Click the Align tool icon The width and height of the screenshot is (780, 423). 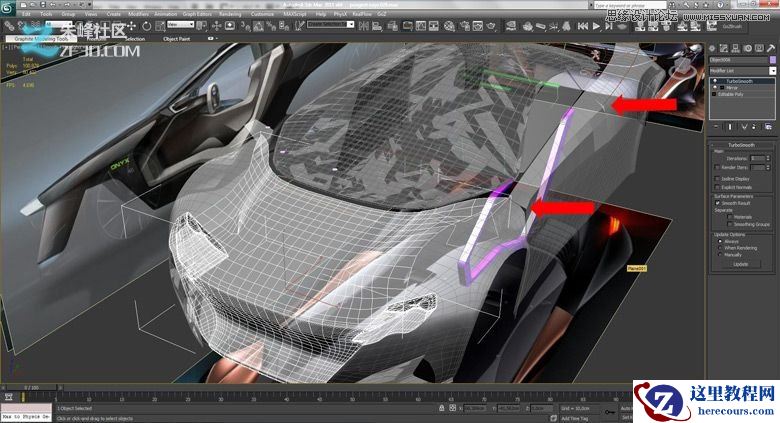[377, 26]
